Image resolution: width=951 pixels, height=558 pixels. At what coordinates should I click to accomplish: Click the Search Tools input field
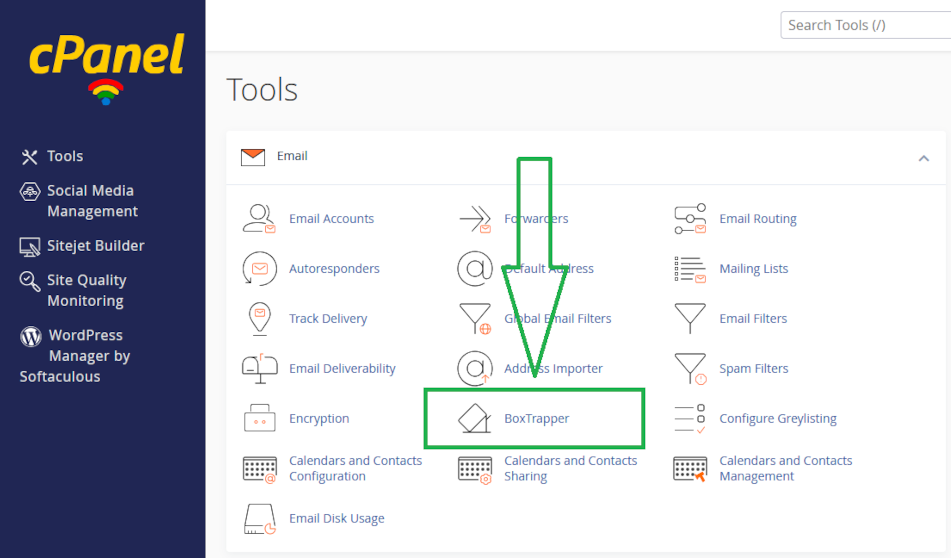pos(865,25)
